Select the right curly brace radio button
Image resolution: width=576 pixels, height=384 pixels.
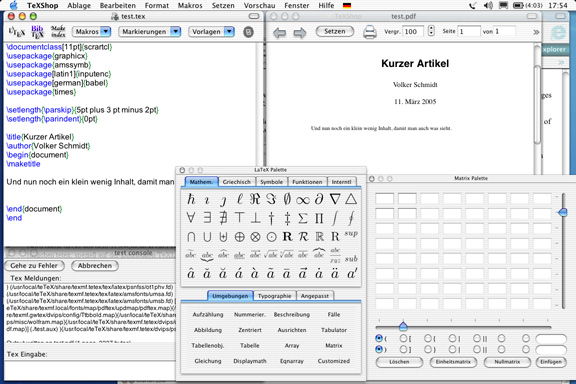(428, 349)
